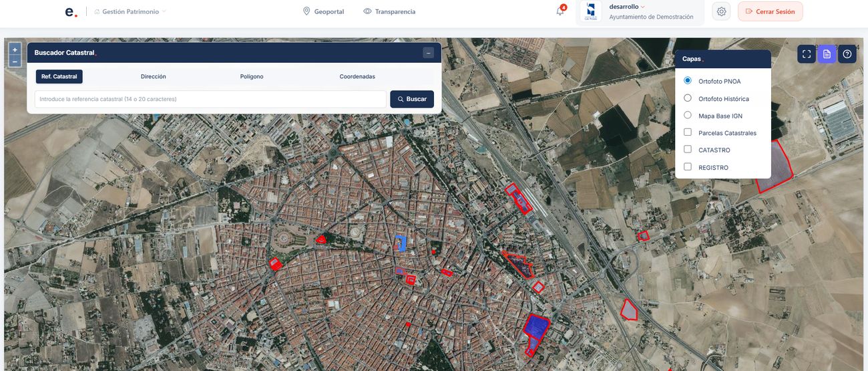This screenshot has height=371, width=868.
Task: Open the Transparencia section
Action: (x=389, y=11)
